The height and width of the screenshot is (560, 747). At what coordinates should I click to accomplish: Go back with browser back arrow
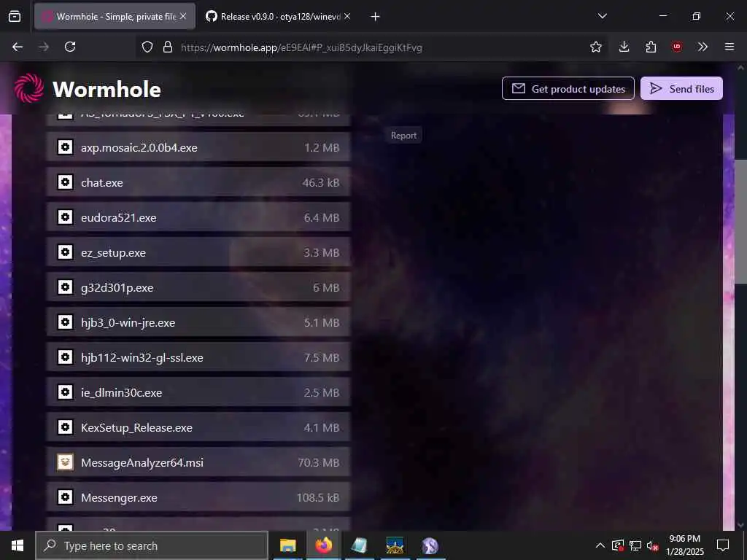point(18,47)
